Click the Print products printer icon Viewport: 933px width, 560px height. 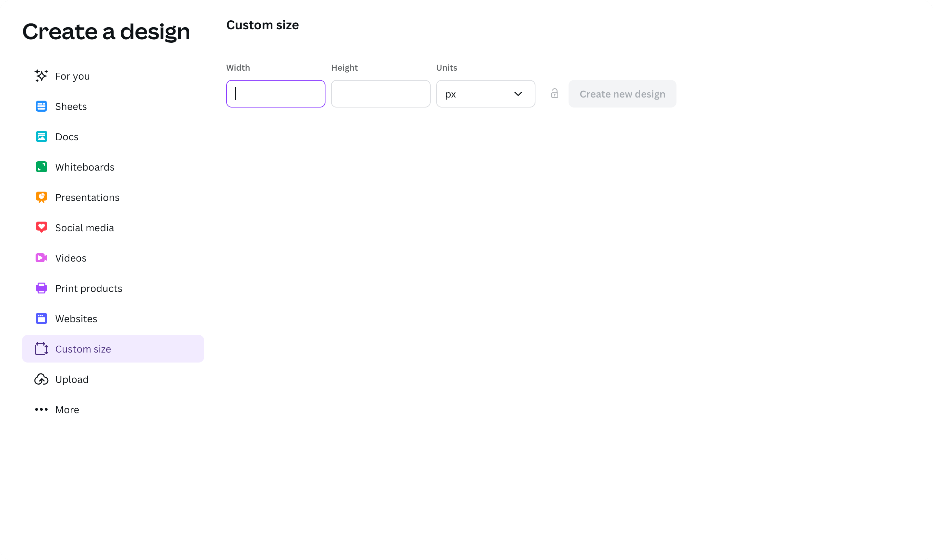41,288
